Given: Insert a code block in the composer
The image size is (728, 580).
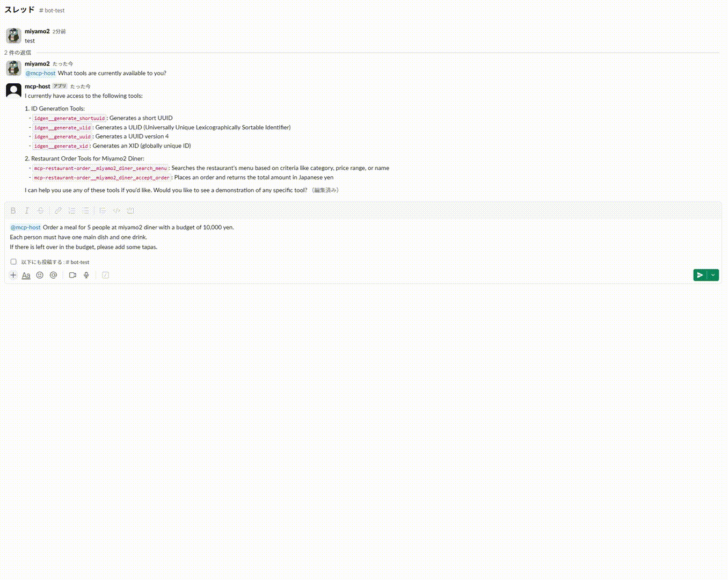Looking at the screenshot, I should tap(130, 211).
